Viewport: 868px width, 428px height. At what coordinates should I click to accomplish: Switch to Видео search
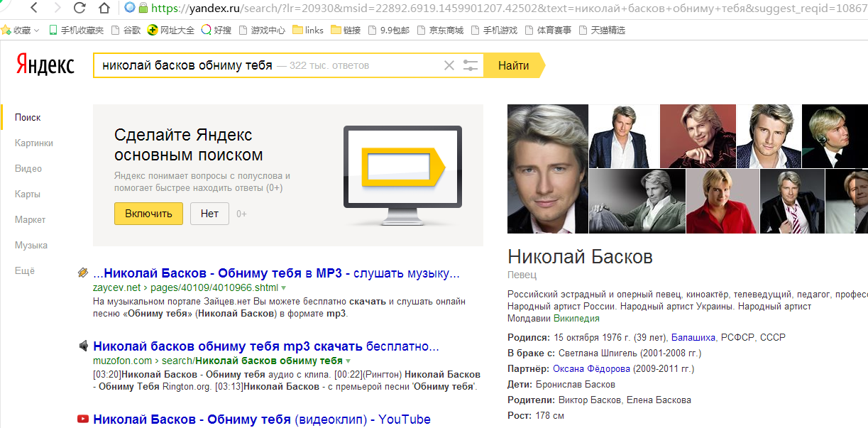[28, 168]
